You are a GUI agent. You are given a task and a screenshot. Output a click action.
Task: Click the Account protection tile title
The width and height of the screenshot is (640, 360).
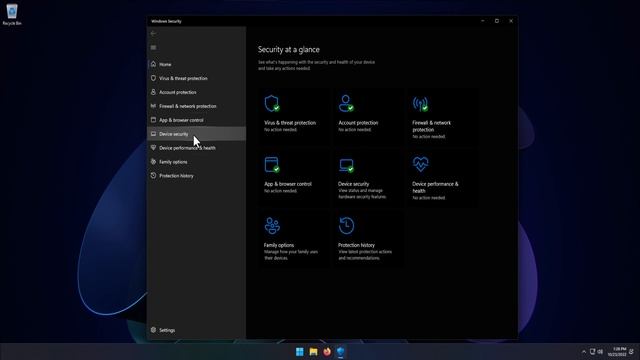coord(358,122)
